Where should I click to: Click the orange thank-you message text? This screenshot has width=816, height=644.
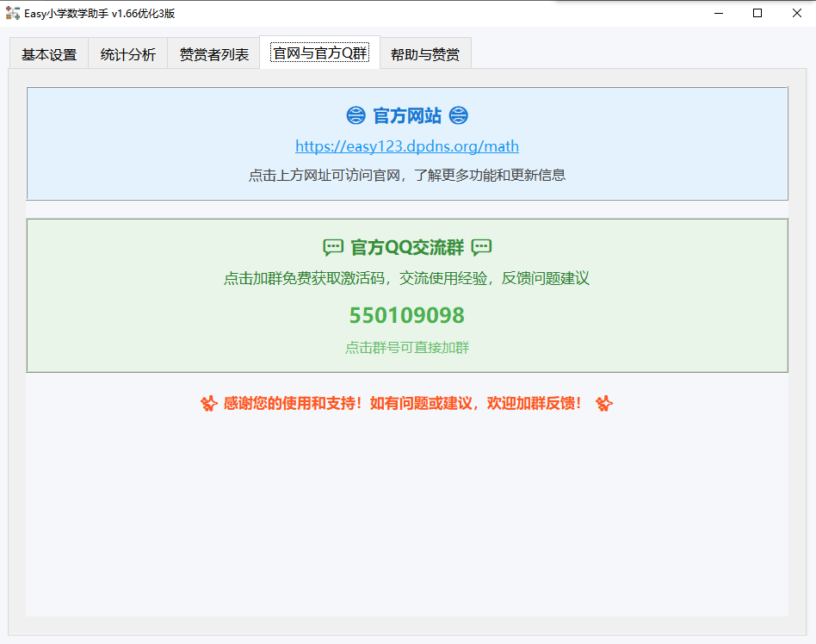[x=406, y=403]
